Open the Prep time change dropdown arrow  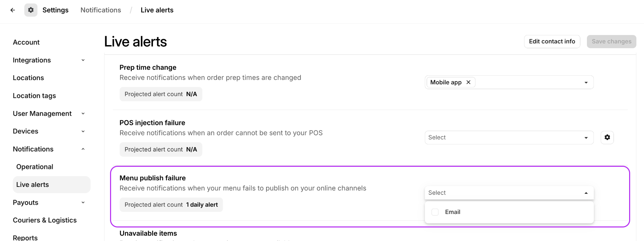(x=586, y=83)
